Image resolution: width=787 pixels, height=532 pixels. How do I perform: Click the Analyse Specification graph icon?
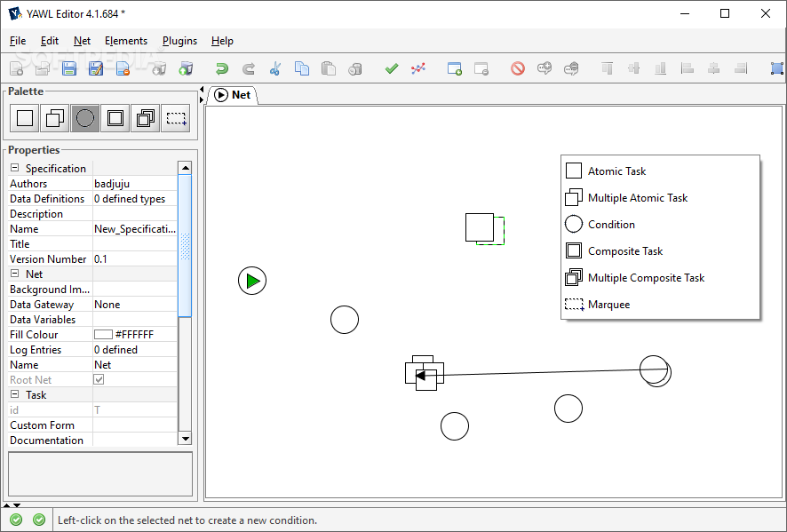[x=418, y=68]
